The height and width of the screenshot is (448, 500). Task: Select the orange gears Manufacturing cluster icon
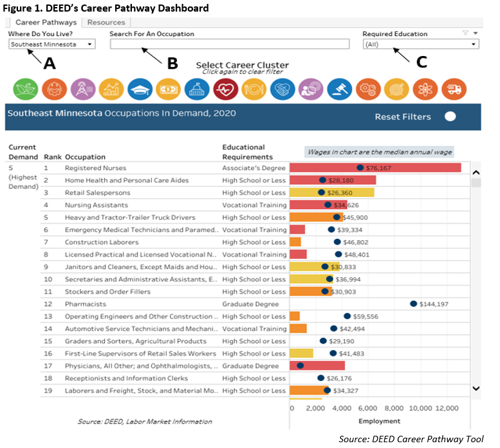[x=368, y=89]
